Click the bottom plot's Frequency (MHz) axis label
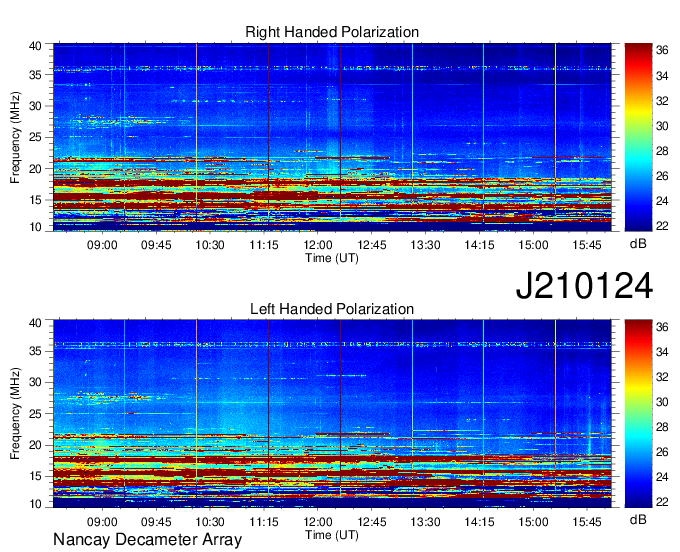 15,414
